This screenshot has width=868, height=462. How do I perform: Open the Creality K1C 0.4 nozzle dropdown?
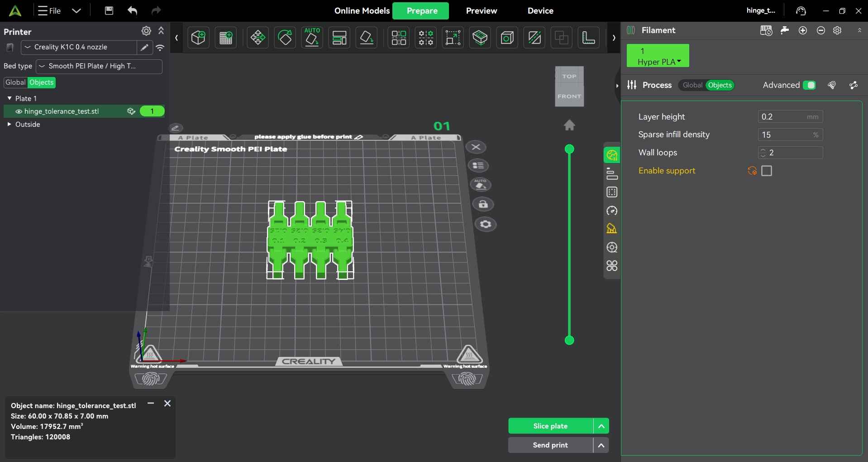(x=79, y=47)
